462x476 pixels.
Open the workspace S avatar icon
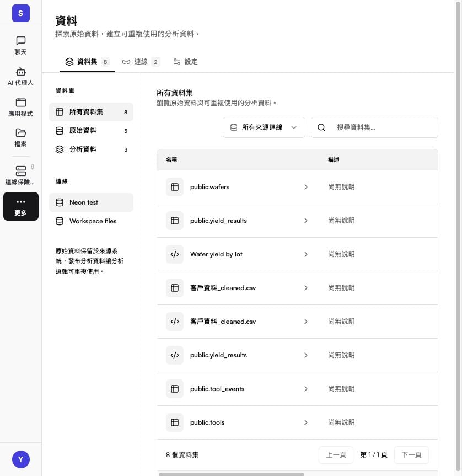(x=20, y=13)
